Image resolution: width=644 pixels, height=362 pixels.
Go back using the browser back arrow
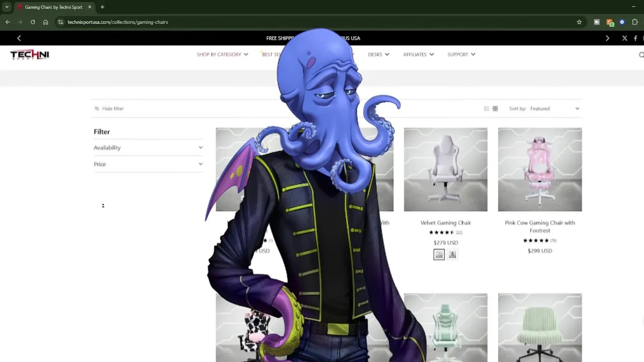click(8, 22)
